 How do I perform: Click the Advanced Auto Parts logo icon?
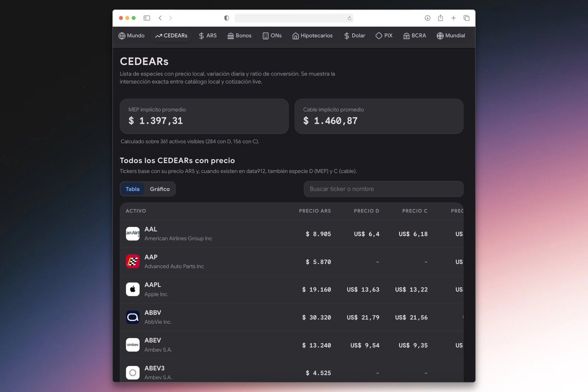[133, 262]
